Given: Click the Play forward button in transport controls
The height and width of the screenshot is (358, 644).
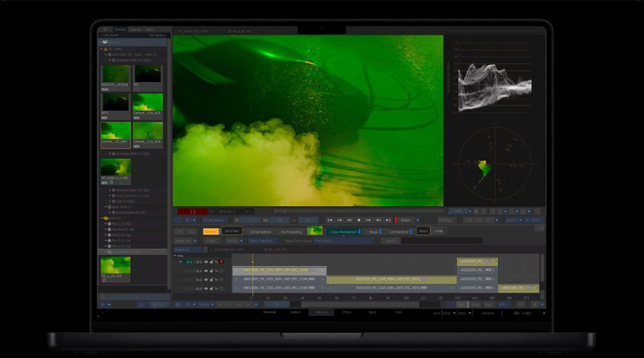Looking at the screenshot, I should coord(369,220).
